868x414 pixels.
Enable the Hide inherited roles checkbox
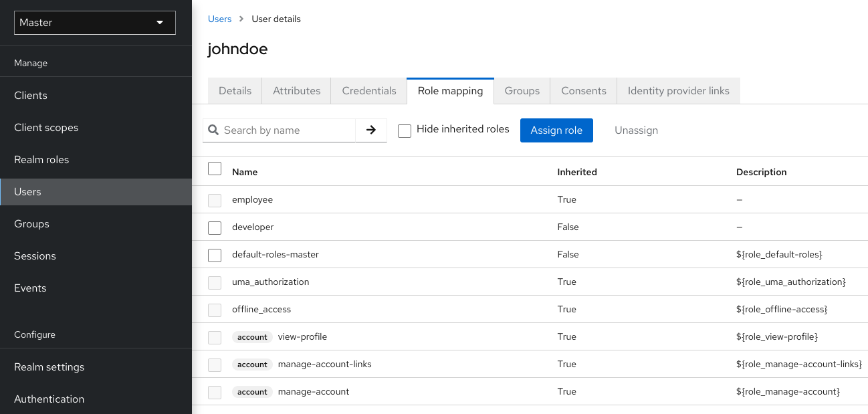405,130
